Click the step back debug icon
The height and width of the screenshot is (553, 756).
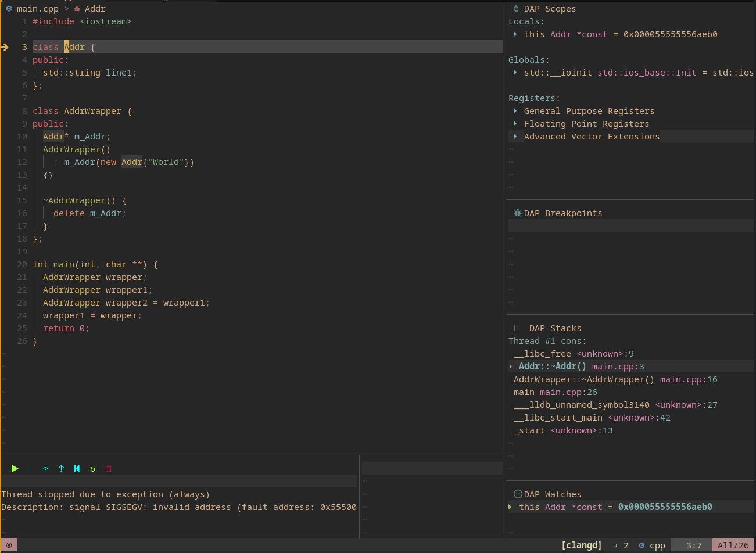(77, 469)
